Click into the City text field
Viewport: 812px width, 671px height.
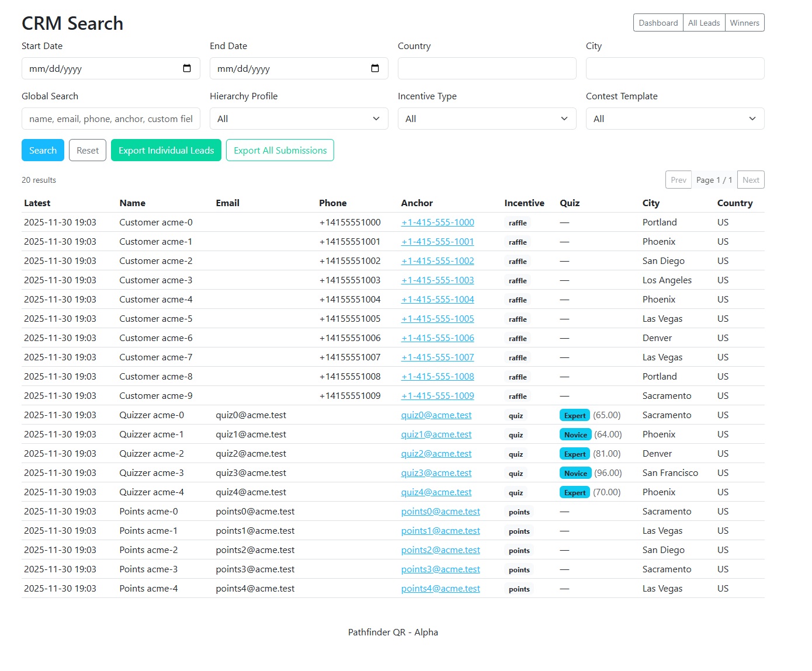(675, 68)
